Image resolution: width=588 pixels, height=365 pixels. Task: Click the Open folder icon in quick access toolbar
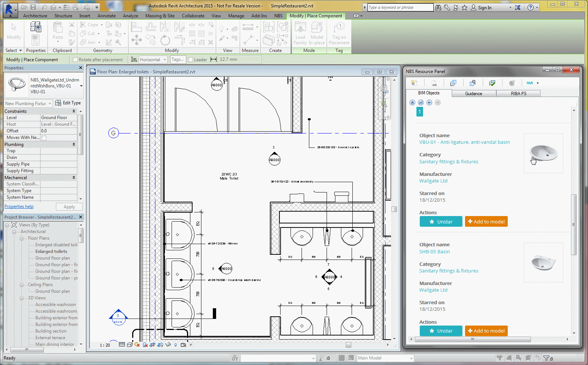[24, 7]
